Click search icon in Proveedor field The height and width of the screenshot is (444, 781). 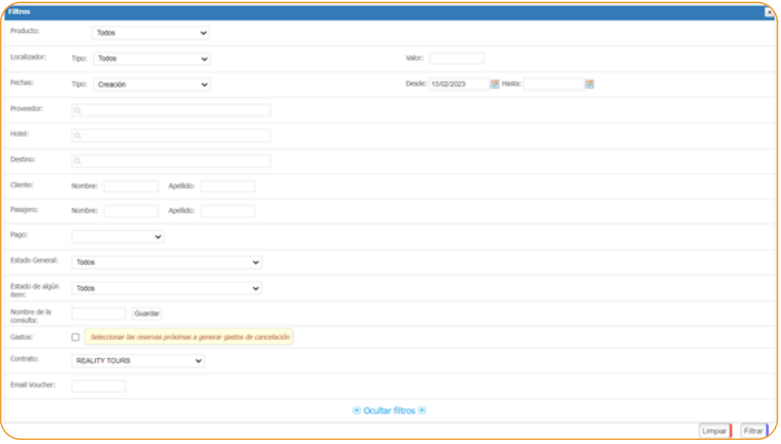(78, 111)
